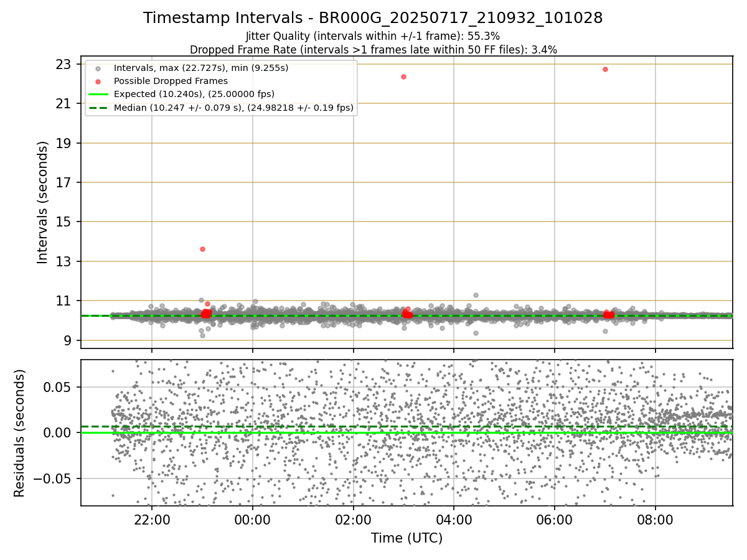Click the red dropped-frame point near 13.6s before 23:00
This screenshot has width=747, height=560.
(x=202, y=249)
